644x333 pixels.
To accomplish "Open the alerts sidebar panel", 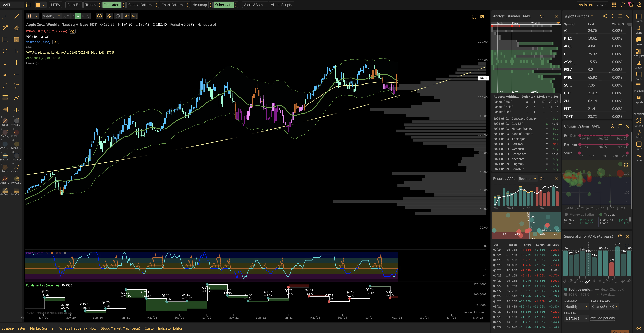I will pyautogui.click(x=638, y=30).
